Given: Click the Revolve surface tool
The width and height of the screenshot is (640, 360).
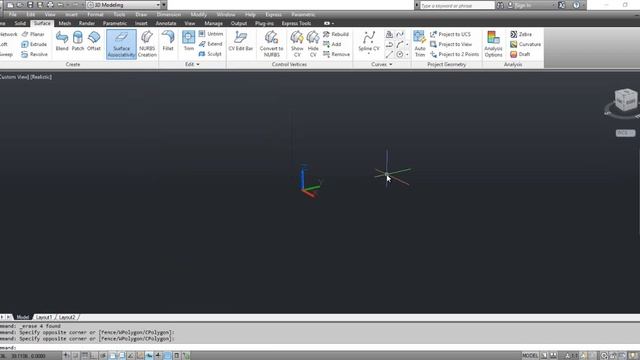Looking at the screenshot, I should (x=35, y=54).
